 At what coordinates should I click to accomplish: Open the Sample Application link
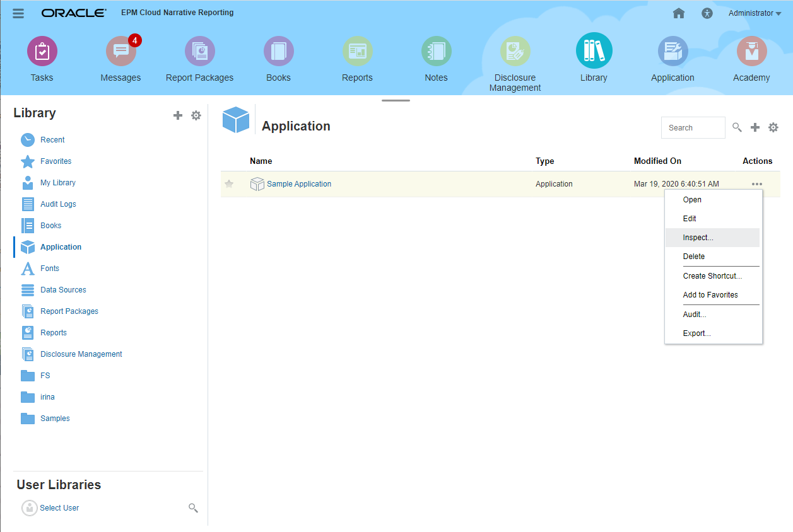click(299, 184)
